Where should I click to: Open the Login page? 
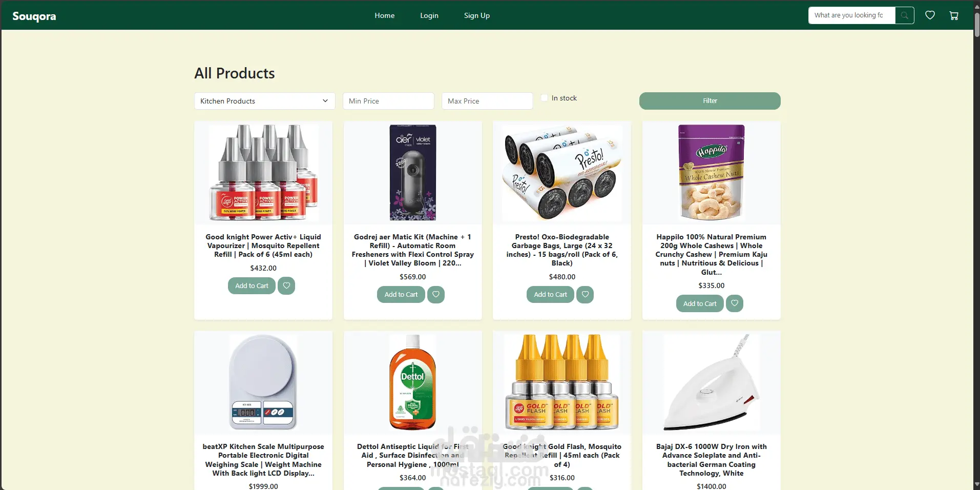click(x=429, y=15)
